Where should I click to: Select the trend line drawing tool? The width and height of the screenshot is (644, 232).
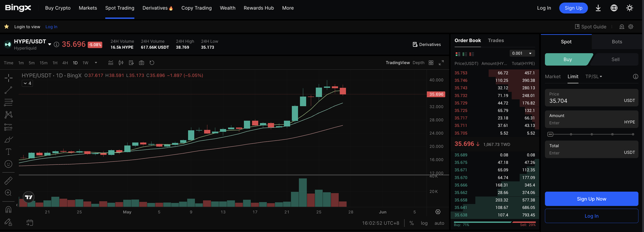[9, 90]
